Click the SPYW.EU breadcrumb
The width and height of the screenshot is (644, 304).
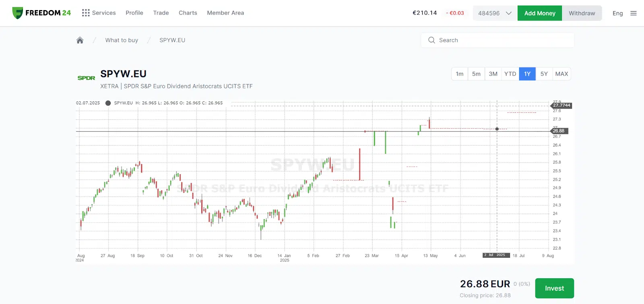point(172,40)
